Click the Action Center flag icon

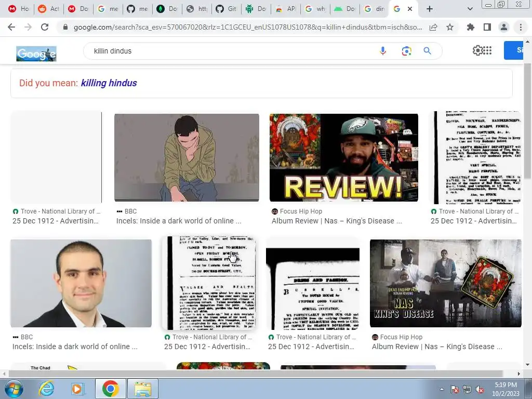[455, 389]
